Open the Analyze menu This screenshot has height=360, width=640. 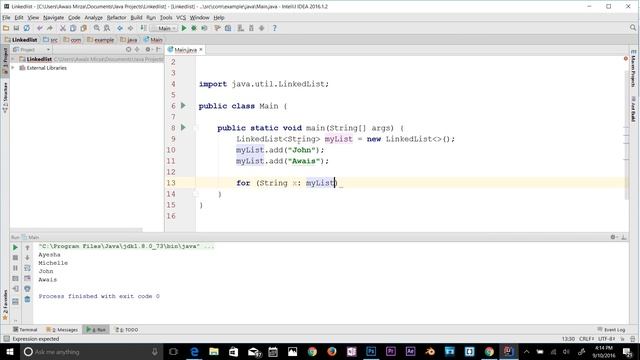93,18
